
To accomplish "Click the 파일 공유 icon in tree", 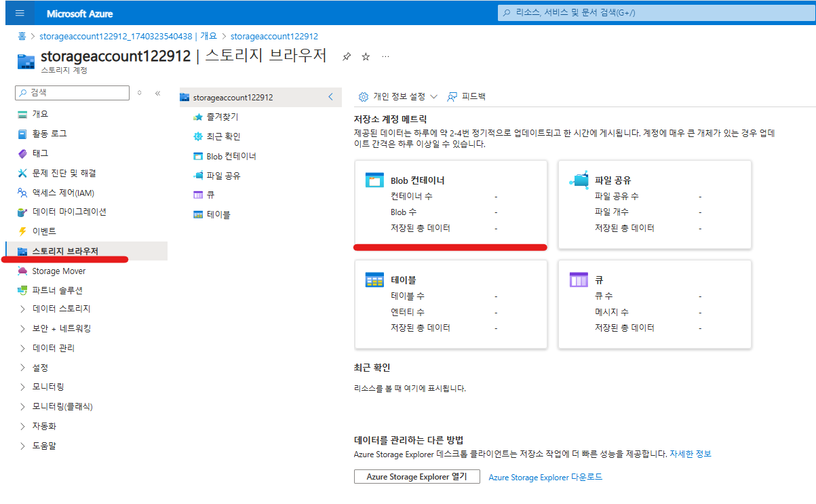I will (198, 176).
